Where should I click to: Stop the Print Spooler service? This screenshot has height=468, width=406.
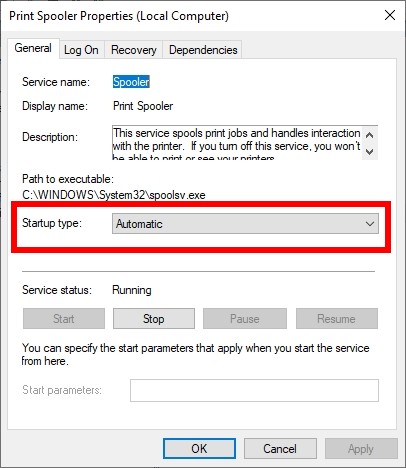pos(154,319)
